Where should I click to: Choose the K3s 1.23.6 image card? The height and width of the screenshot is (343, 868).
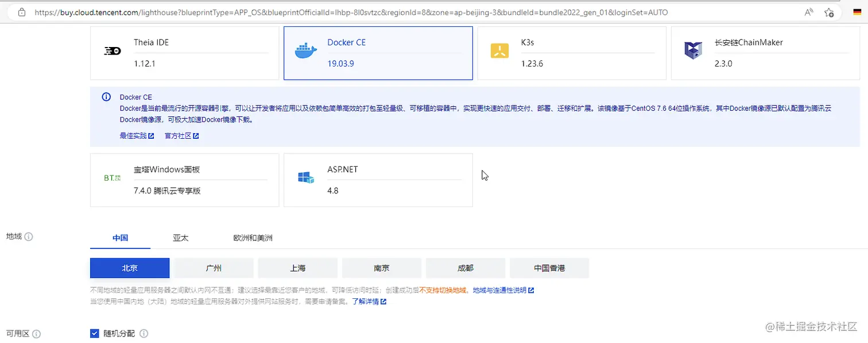pyautogui.click(x=572, y=53)
